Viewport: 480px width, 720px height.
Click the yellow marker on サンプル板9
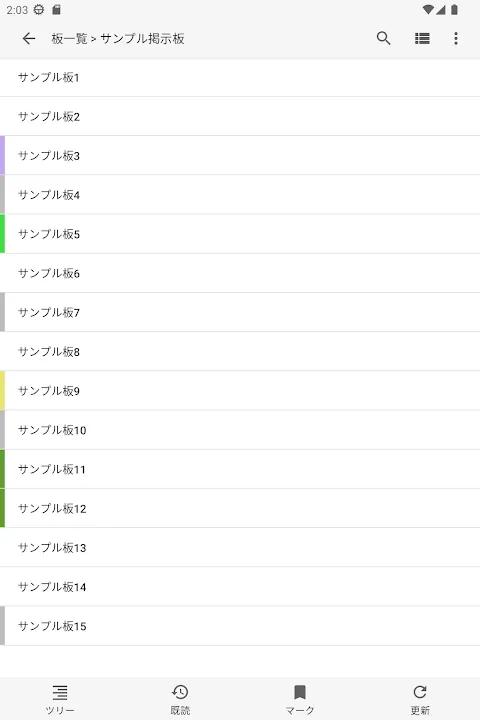pos(2,391)
